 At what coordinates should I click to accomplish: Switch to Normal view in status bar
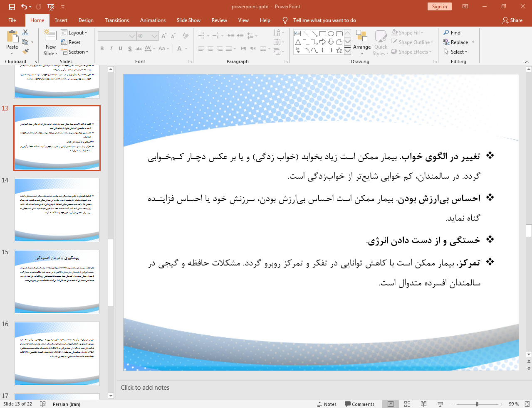[391, 404]
